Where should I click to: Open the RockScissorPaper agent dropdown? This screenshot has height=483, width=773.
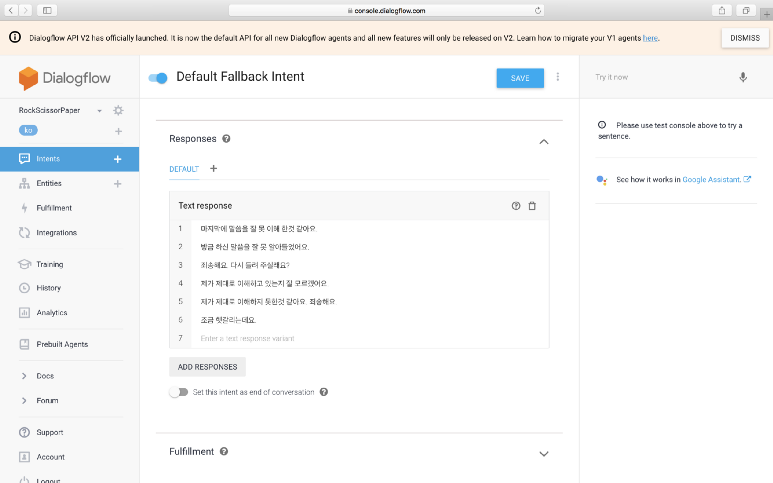[100, 110]
